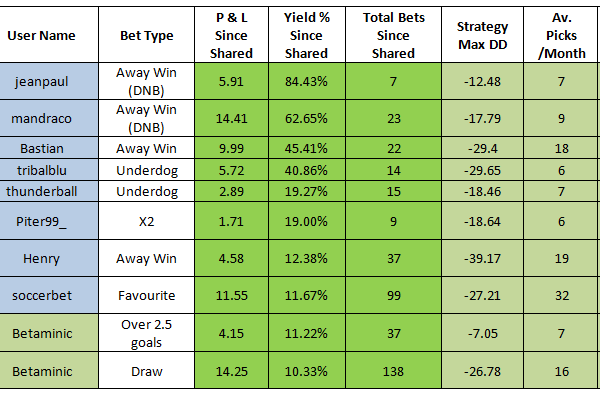Select the Bet Type header cell
Screen dimensions: 600x398
(147, 35)
